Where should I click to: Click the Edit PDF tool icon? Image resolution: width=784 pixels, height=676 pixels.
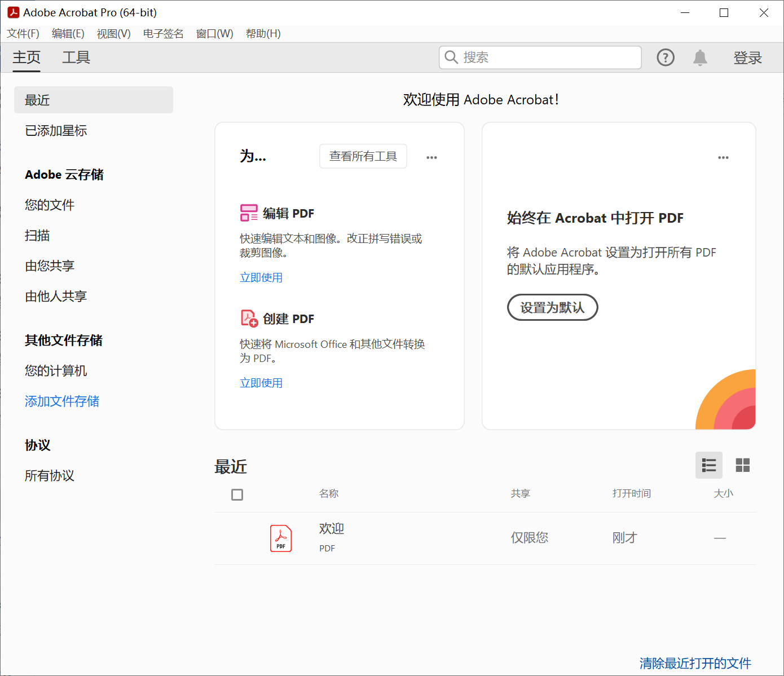click(x=249, y=213)
